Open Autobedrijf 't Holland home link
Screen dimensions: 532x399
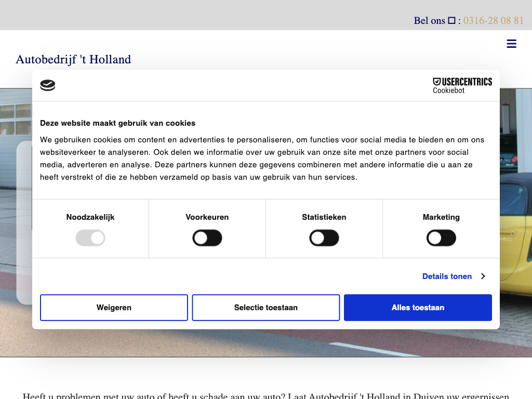73,60
